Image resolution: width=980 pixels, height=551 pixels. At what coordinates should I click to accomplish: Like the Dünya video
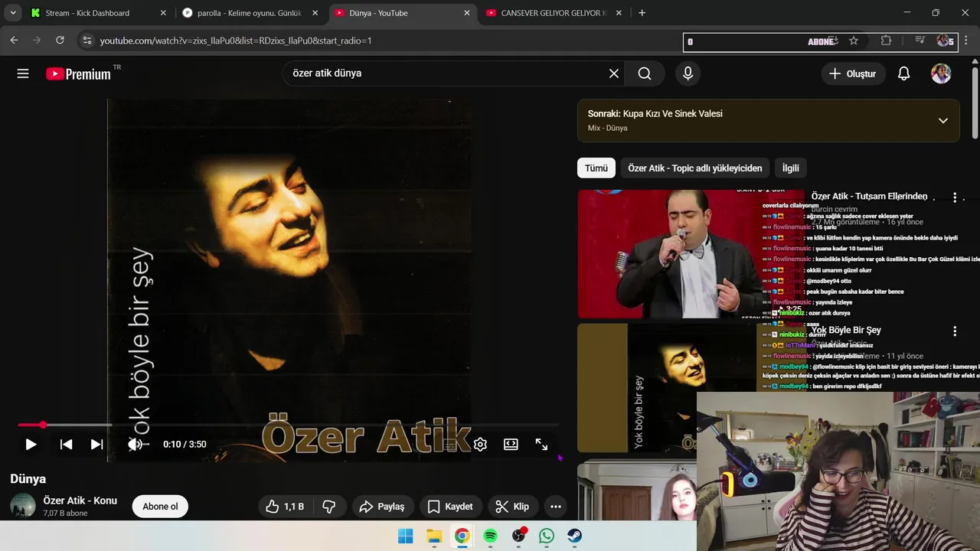click(285, 507)
